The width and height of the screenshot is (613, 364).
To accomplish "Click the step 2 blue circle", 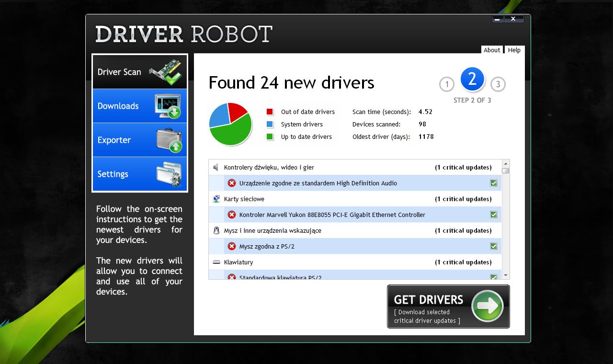I will coord(472,79).
